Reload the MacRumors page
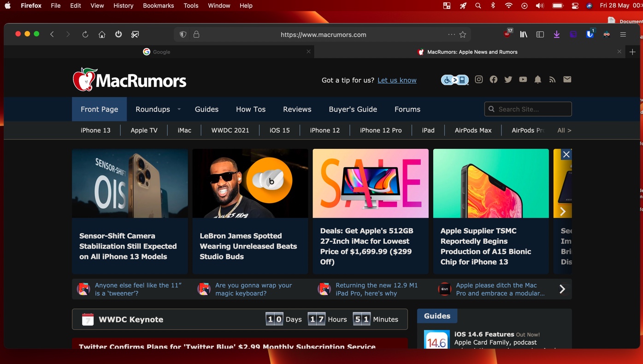Screen dimensions: 643x364 tap(85, 34)
